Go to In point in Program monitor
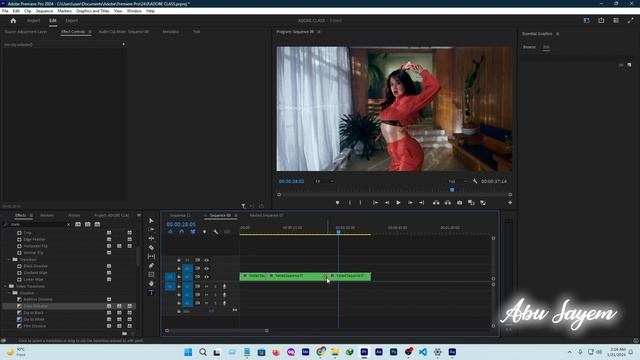640x360 pixels. pyautogui.click(x=375, y=202)
